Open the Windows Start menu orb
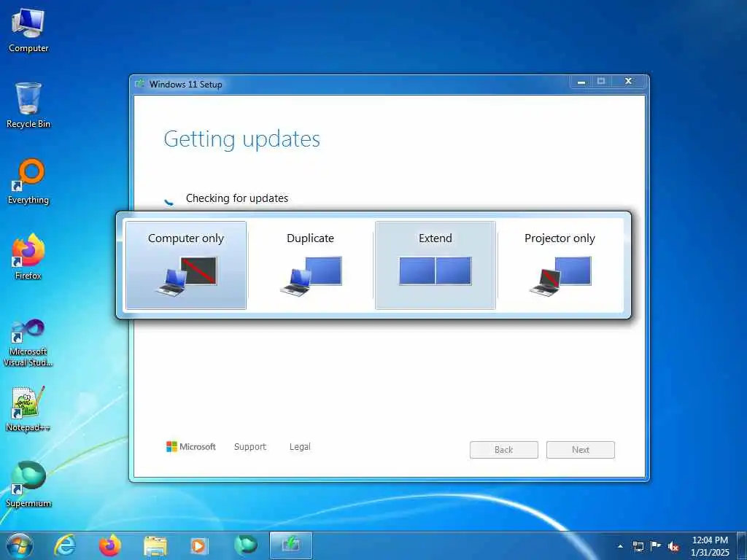747x560 pixels. click(x=20, y=545)
